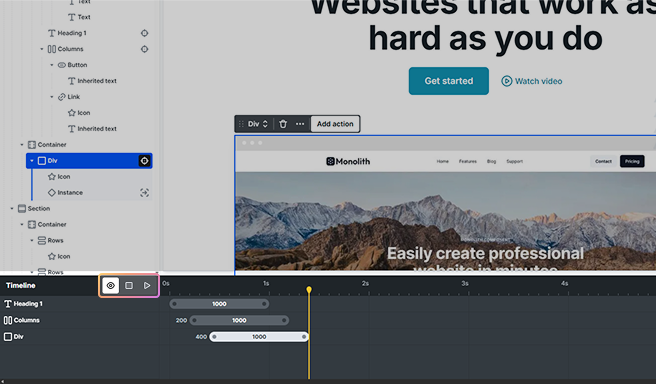This screenshot has height=385, width=656.
Task: Click the Add action button
Action: [335, 124]
